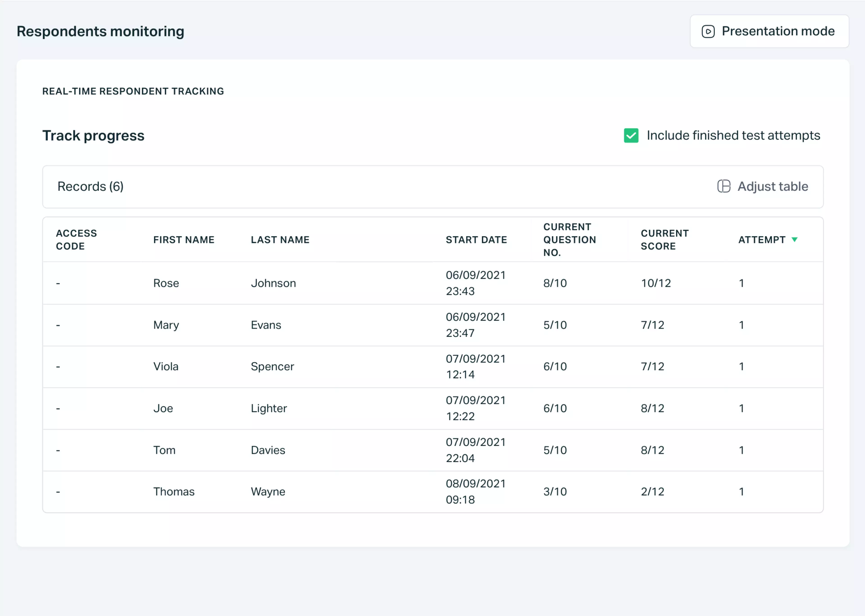Open Viola Spencer's test attempt row
Viewport: 865px width, 616px height.
(380, 366)
